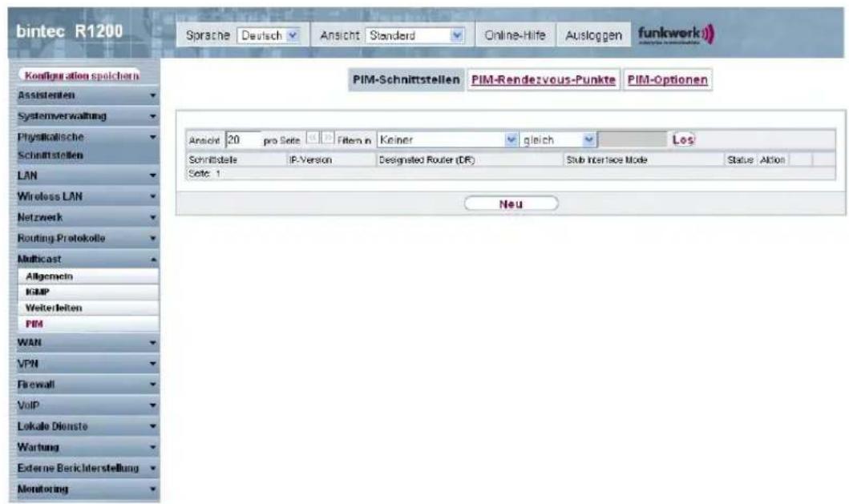This screenshot has width=849, height=504.
Task: Expand Externe Berichterstellung menu
Action: (x=87, y=468)
